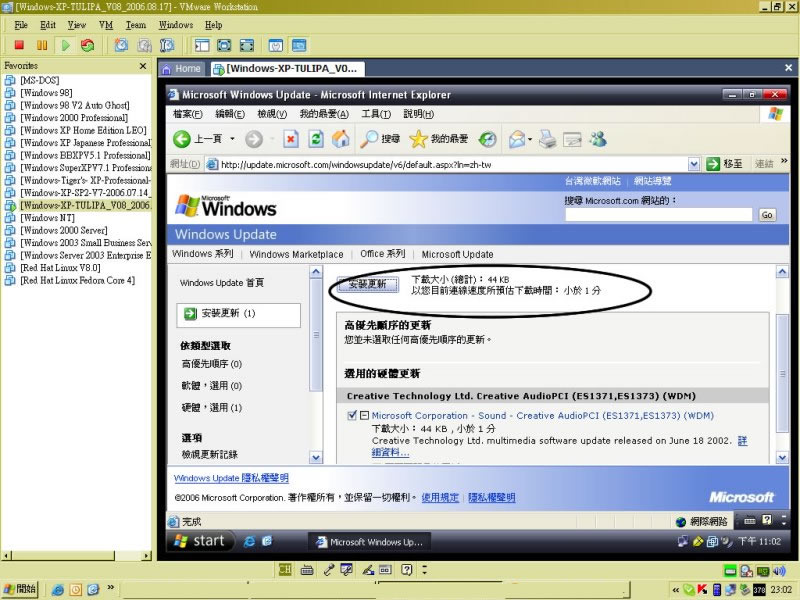The image size is (800, 600).
Task: Select [Red Hat Linux Fedora Core 4] favorite
Action: pyautogui.click(x=77, y=280)
